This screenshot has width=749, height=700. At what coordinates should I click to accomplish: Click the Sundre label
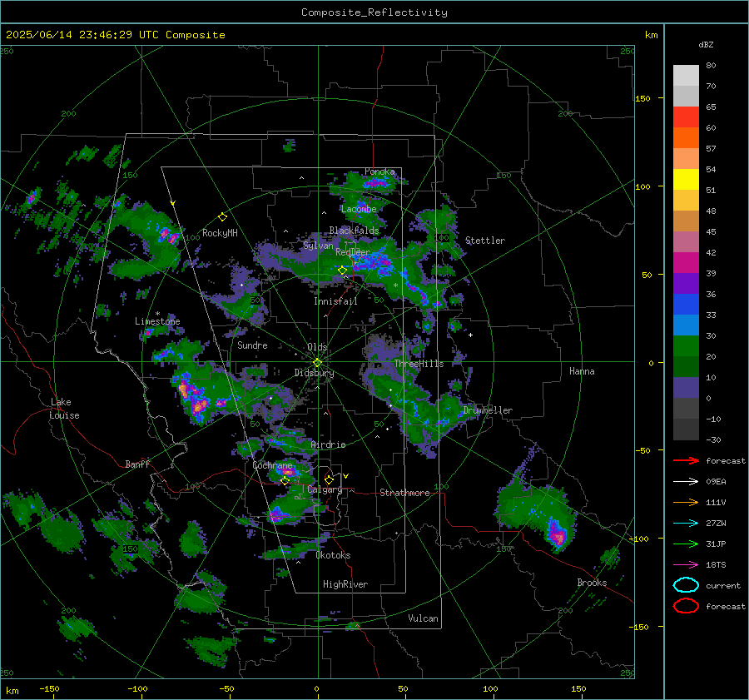point(252,345)
